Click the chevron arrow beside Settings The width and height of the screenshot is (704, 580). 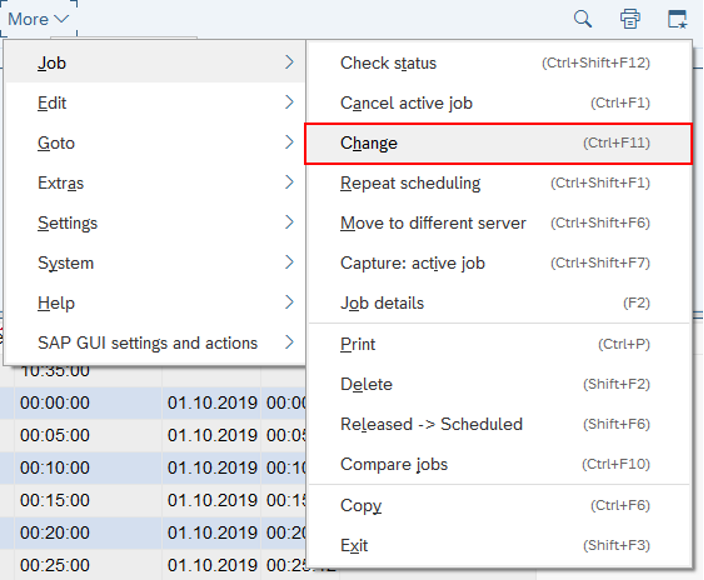click(290, 222)
